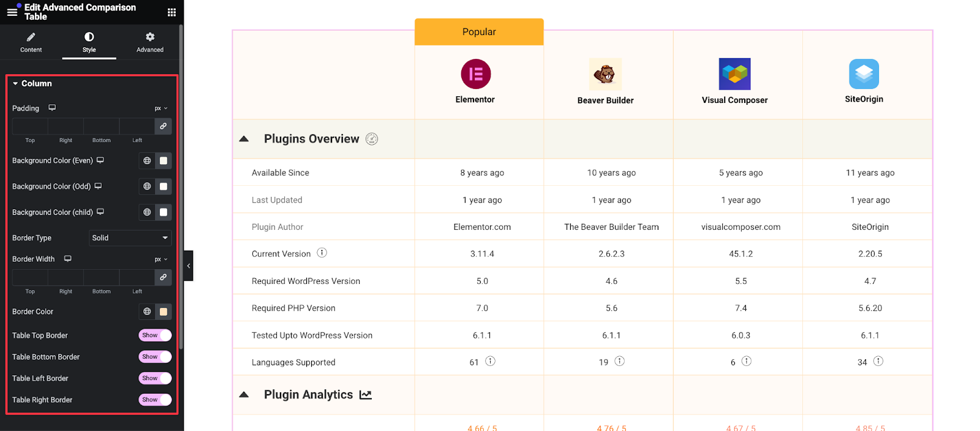Toggle the Table Top Border switch
Viewport: 980px width, 431px height.
pos(155,335)
